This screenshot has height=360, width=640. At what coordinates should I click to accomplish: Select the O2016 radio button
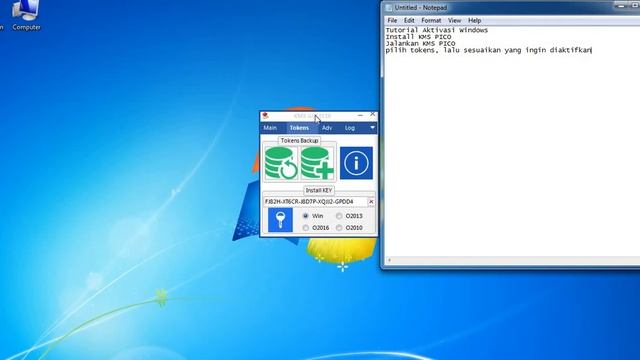[x=306, y=227]
